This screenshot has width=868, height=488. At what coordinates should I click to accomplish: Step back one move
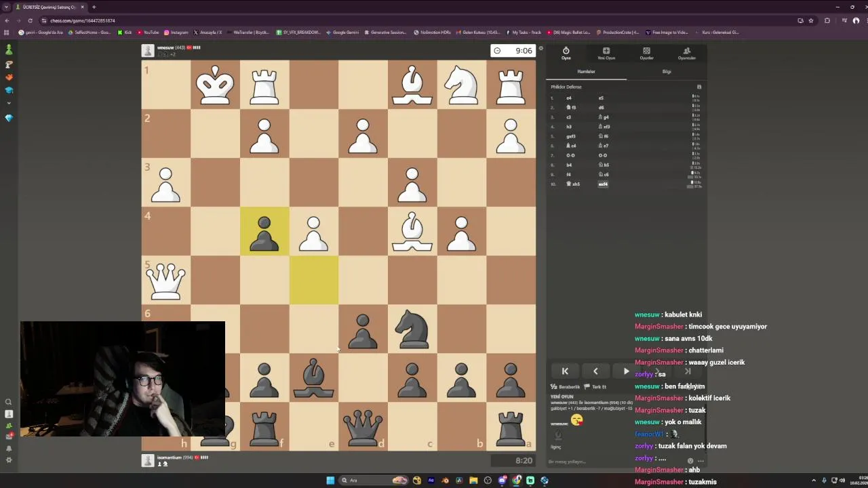coord(595,371)
